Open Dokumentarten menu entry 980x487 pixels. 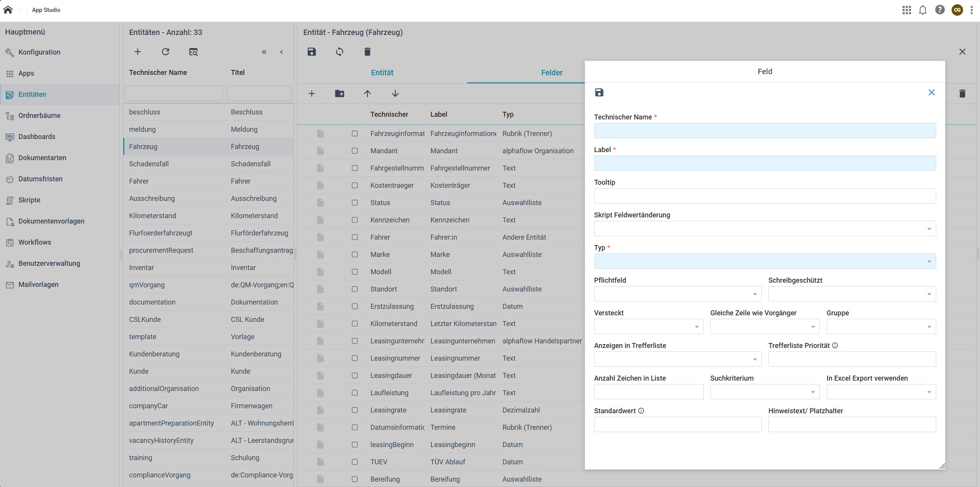pos(42,158)
